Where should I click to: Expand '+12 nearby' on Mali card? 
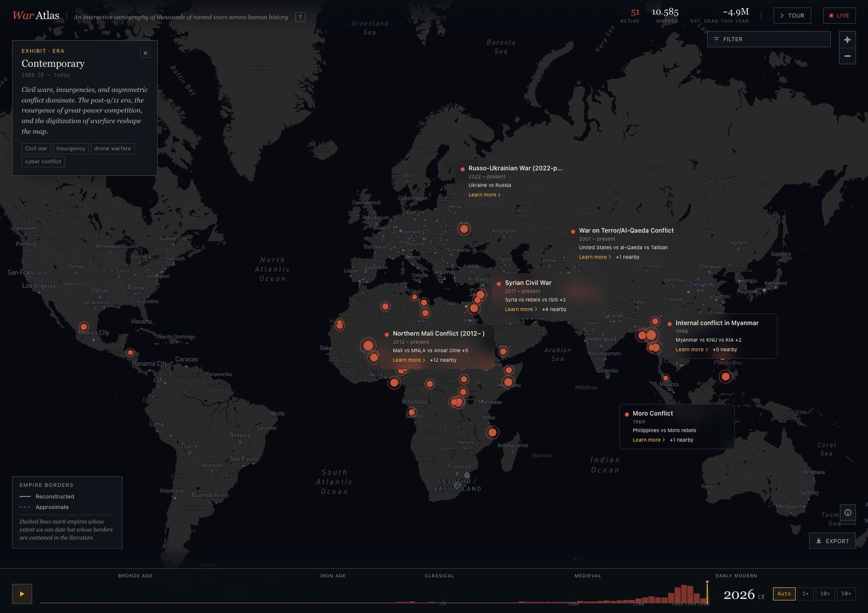pos(443,360)
